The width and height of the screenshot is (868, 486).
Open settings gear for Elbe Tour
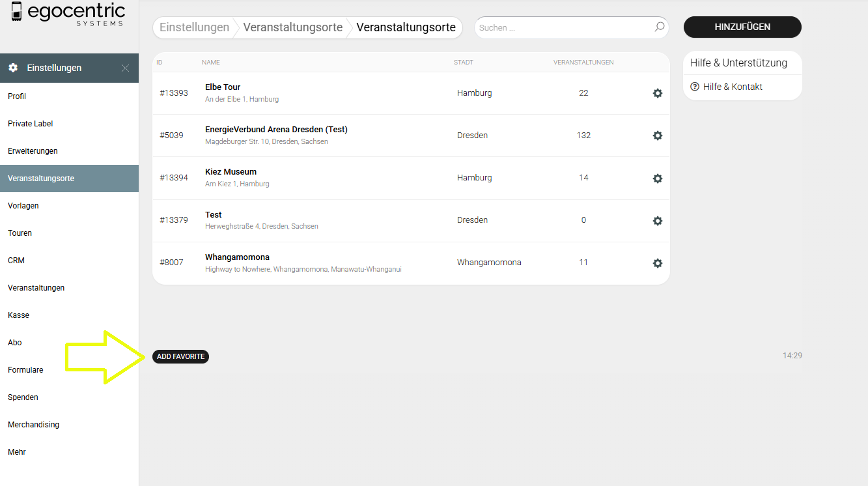coord(657,93)
